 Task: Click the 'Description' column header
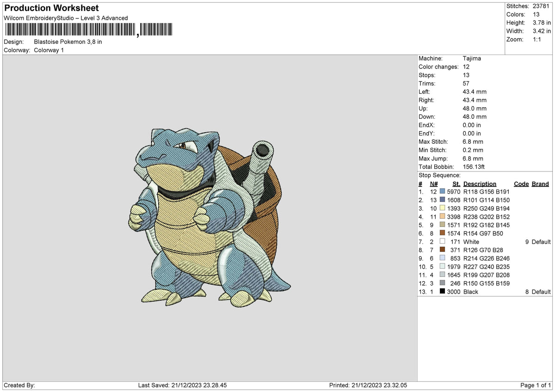480,184
